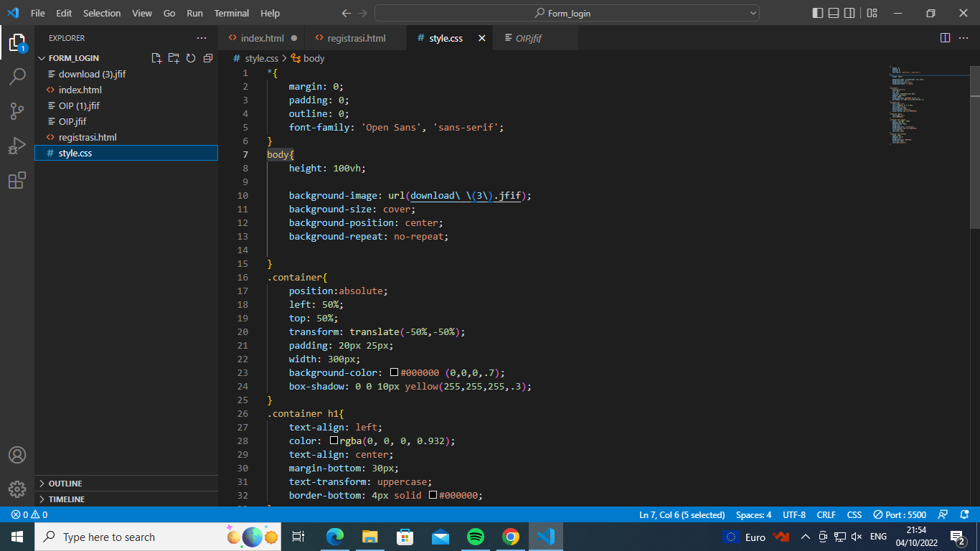Open the Accounts menu icon
The width and height of the screenshot is (980, 551).
coord(17,455)
